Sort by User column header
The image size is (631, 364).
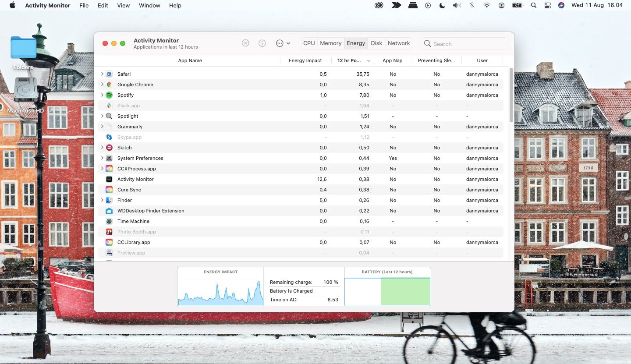(x=482, y=60)
